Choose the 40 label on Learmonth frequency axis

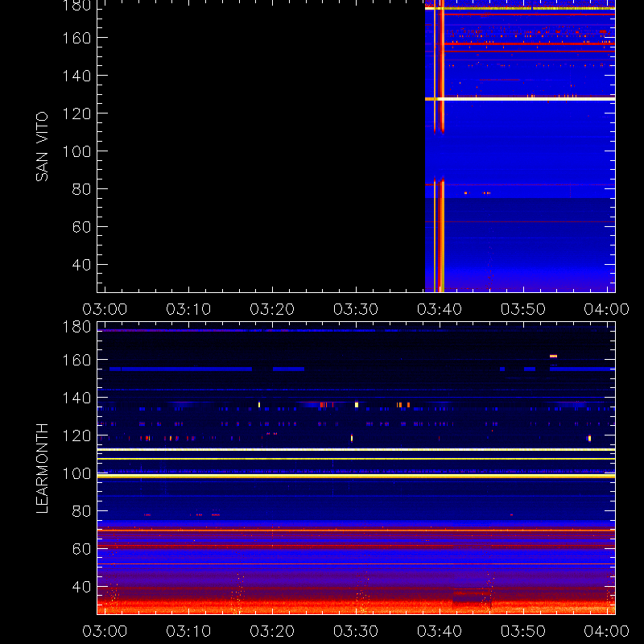click(x=82, y=587)
